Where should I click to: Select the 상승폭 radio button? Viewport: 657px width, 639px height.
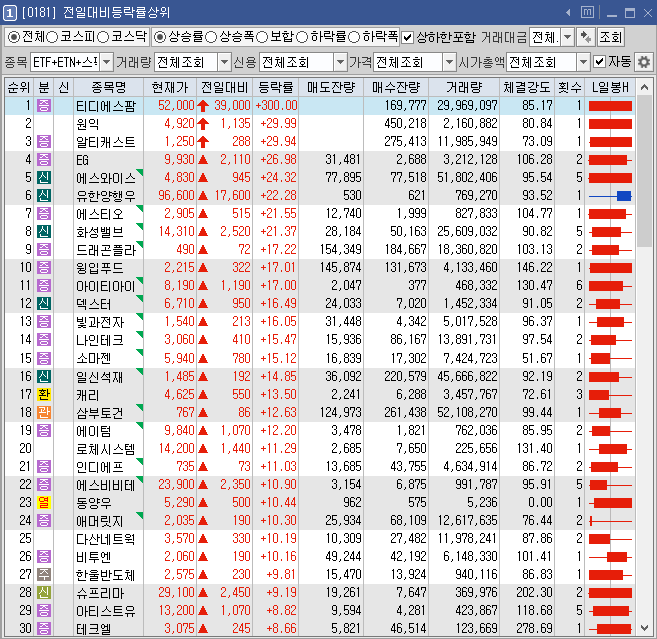[x=211, y=37]
